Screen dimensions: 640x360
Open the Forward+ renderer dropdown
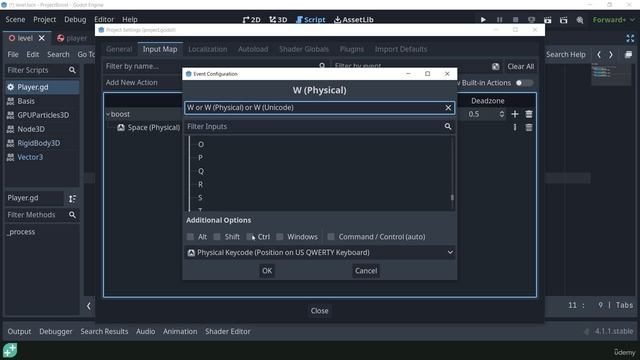(613, 20)
